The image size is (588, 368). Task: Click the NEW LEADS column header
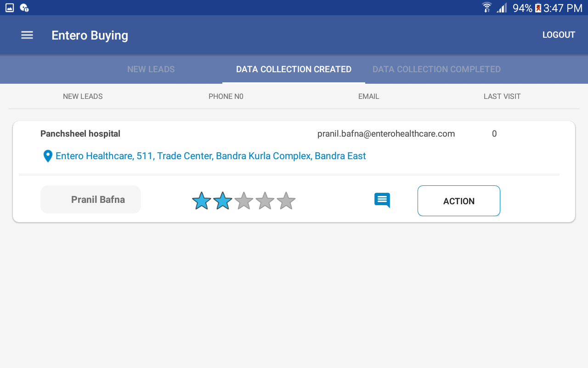pos(83,97)
